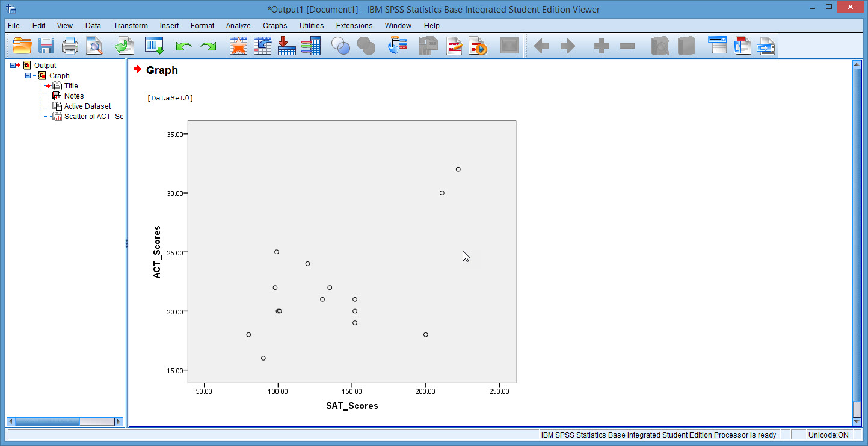Select Title item in outline tree
This screenshot has height=446, width=868.
71,85
